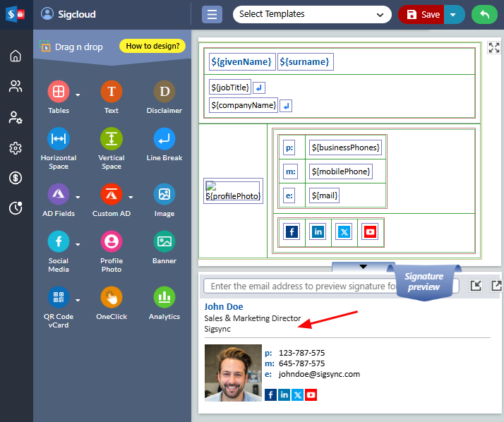Pick the Text element tool
504x422 pixels.
coord(112,92)
